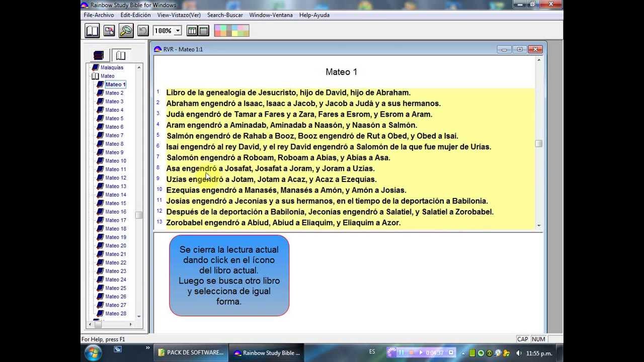Select the Mateo 1 chapter
Image resolution: width=644 pixels, height=362 pixels.
pyautogui.click(x=115, y=84)
